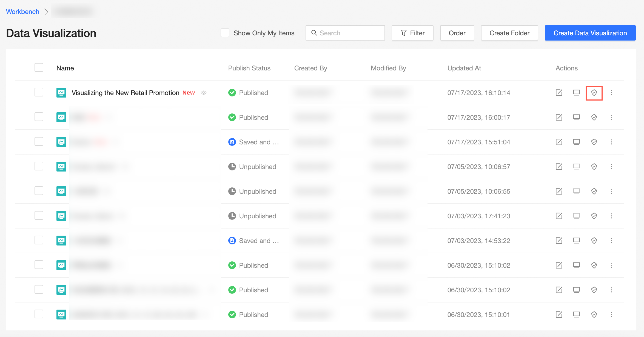Open the Filter options
The image size is (644, 337).
pyautogui.click(x=412, y=33)
